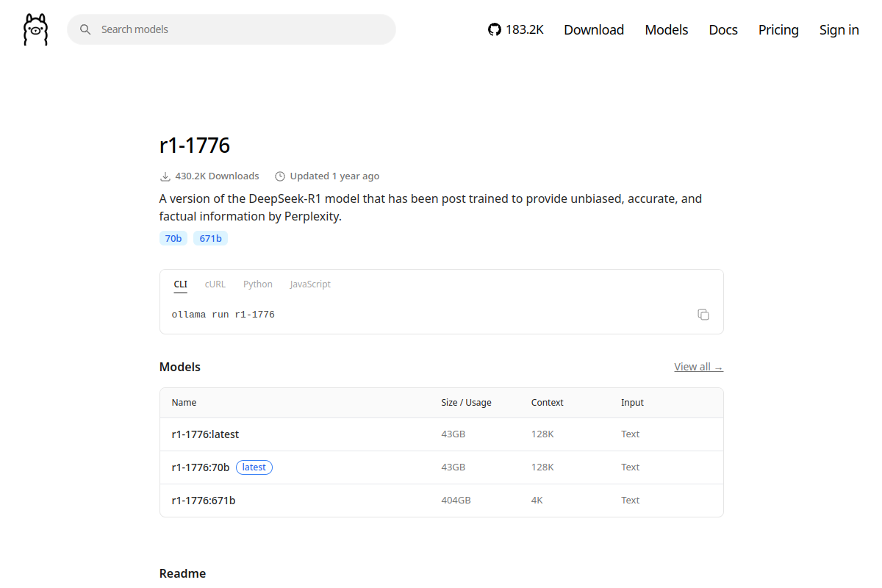Click the Size / Usage column header
The height and width of the screenshot is (588, 882).
467,403
